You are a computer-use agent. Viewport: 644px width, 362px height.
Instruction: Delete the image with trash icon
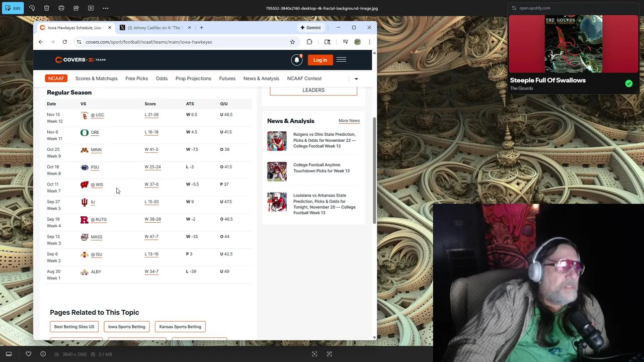pos(46,8)
